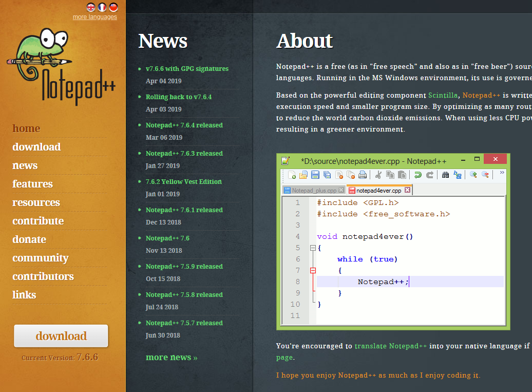The image size is (532, 392).
Task: Close the Notepad_plus.cpp tab with its X
Action: point(341,190)
